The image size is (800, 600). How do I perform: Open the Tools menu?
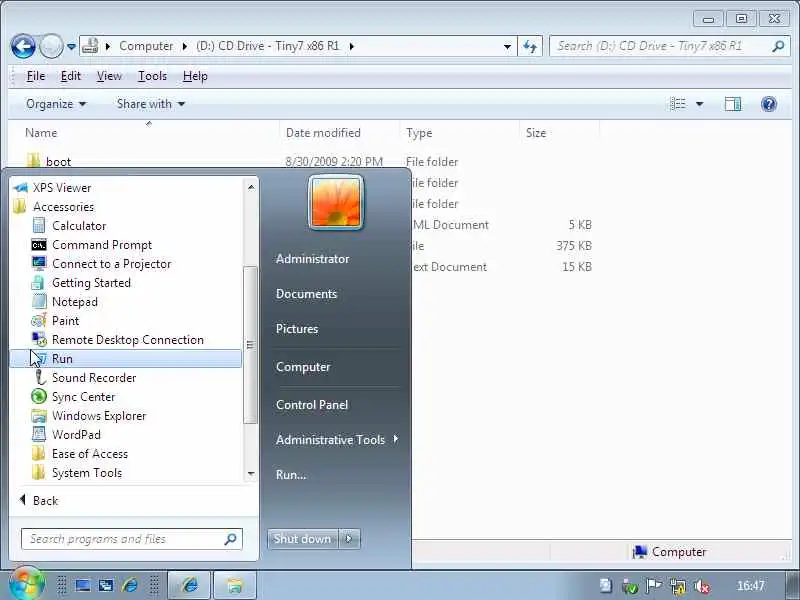[152, 76]
